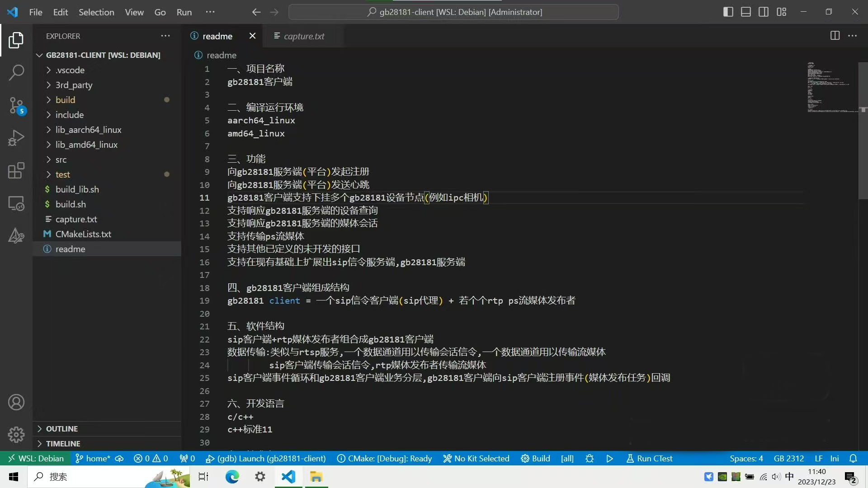Open the Extensions view

pyautogui.click(x=16, y=171)
